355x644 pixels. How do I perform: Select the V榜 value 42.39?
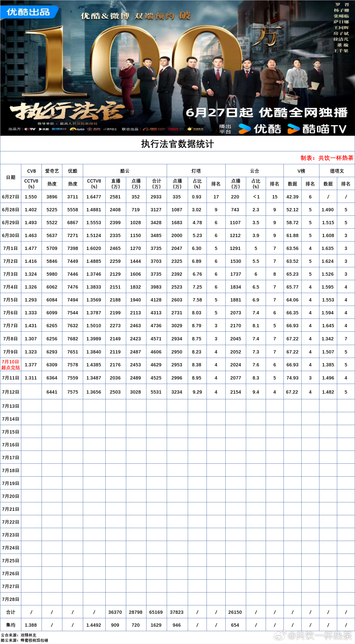coord(292,197)
